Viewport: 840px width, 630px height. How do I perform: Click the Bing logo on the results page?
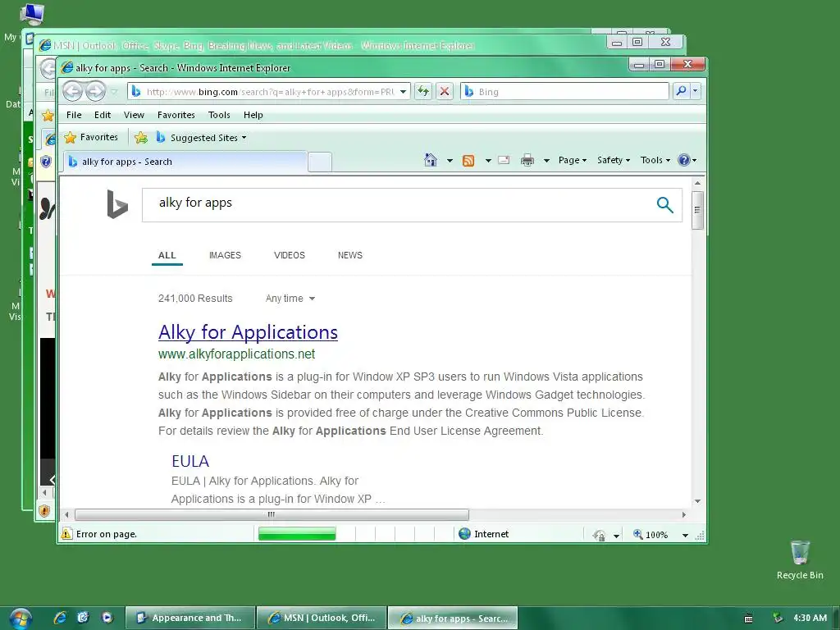click(117, 204)
